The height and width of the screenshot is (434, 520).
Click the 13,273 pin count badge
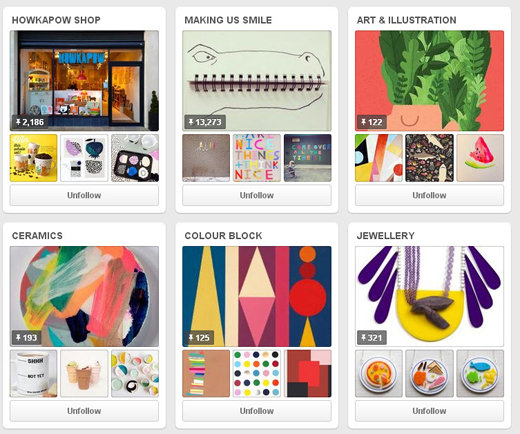click(205, 122)
